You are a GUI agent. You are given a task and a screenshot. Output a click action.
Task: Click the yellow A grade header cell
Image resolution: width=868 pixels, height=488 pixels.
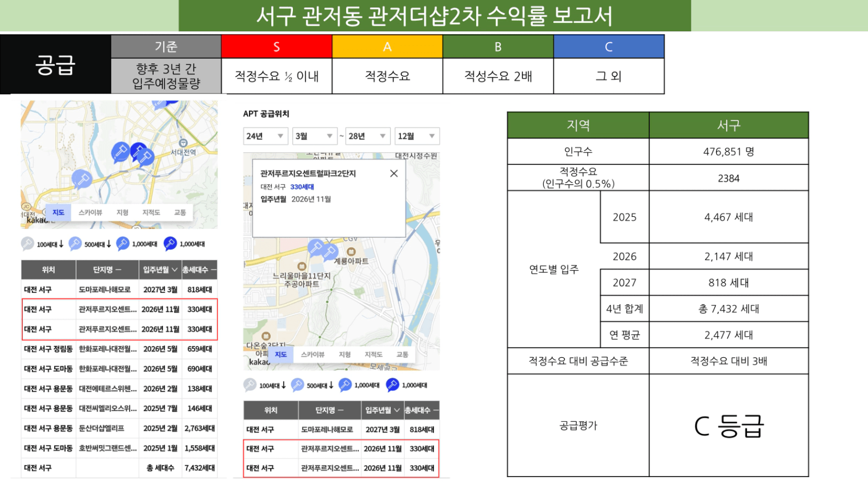[387, 46]
